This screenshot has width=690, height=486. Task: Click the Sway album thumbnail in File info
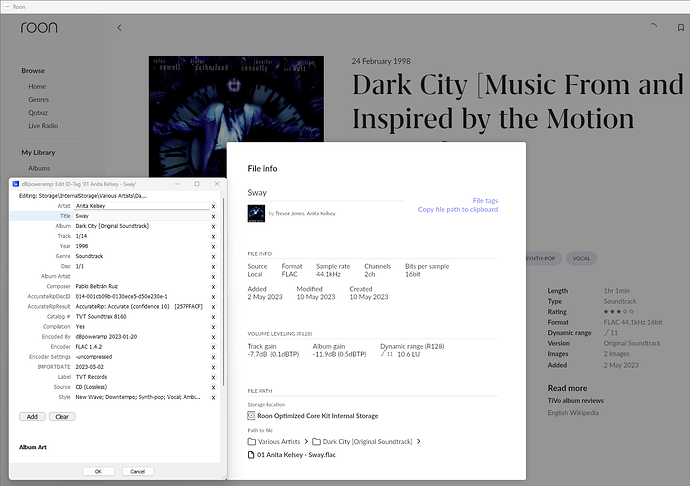click(x=256, y=213)
